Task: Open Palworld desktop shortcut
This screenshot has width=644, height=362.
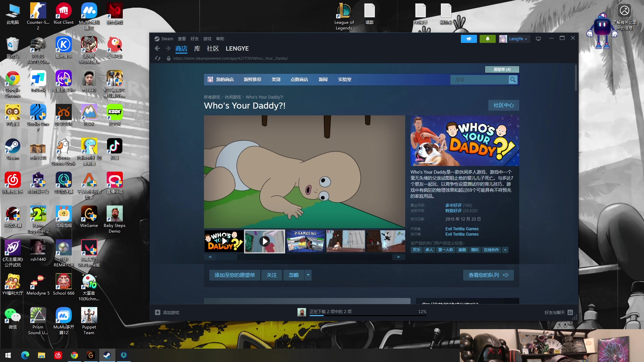Action: pyautogui.click(x=89, y=152)
